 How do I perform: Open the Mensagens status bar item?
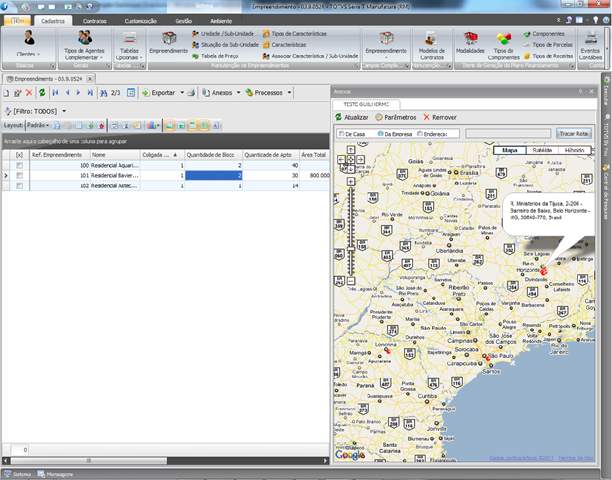coord(55,474)
